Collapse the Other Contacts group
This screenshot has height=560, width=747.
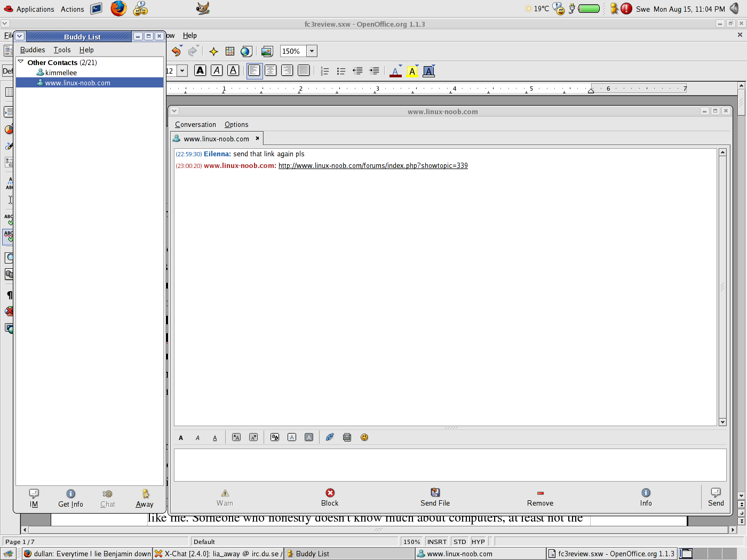tap(21, 62)
